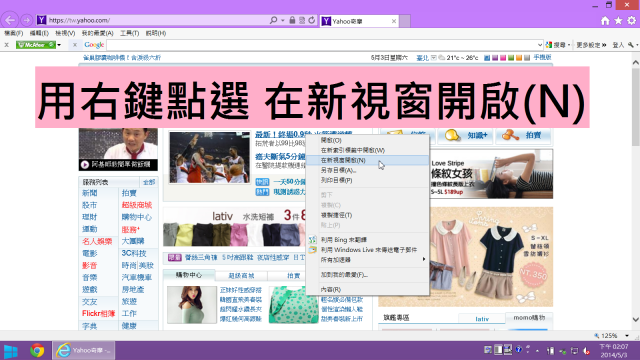
Task: Click the Google logo on the toolbar
Action: (94, 45)
